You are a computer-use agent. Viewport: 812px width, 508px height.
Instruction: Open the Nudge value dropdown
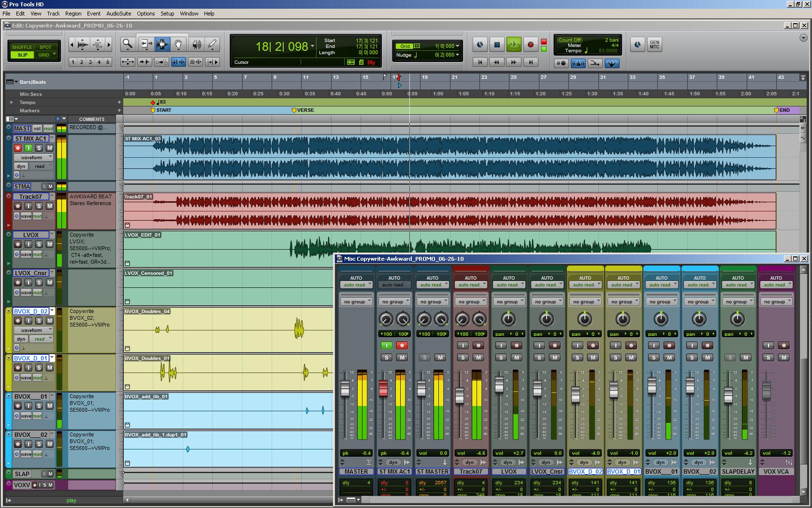[457, 55]
